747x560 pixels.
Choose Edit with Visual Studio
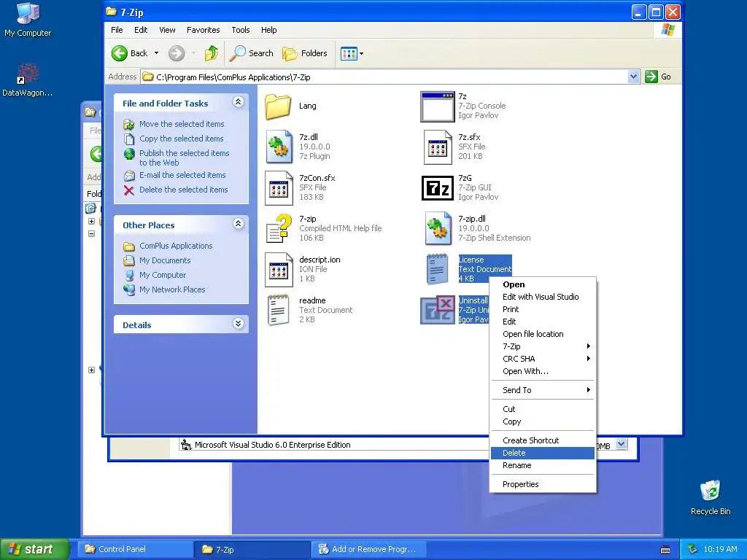[x=543, y=297]
